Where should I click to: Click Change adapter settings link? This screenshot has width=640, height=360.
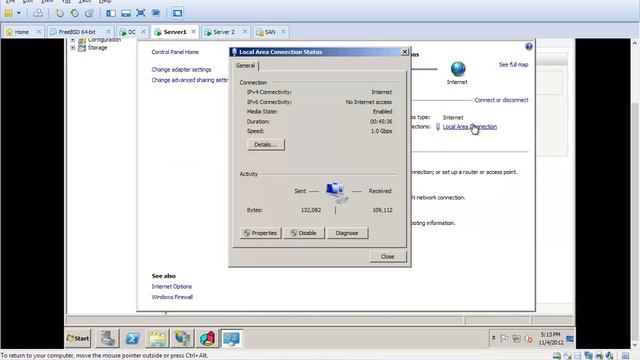[x=181, y=70]
